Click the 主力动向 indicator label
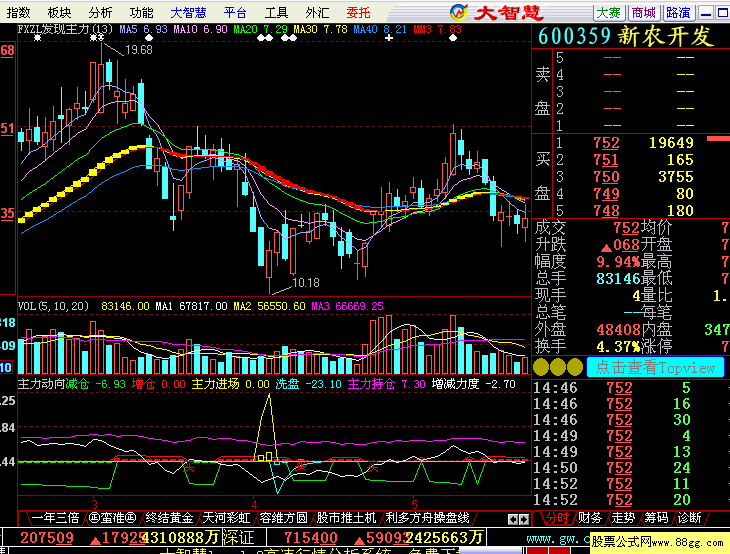This screenshot has width=730, height=554. point(41,384)
